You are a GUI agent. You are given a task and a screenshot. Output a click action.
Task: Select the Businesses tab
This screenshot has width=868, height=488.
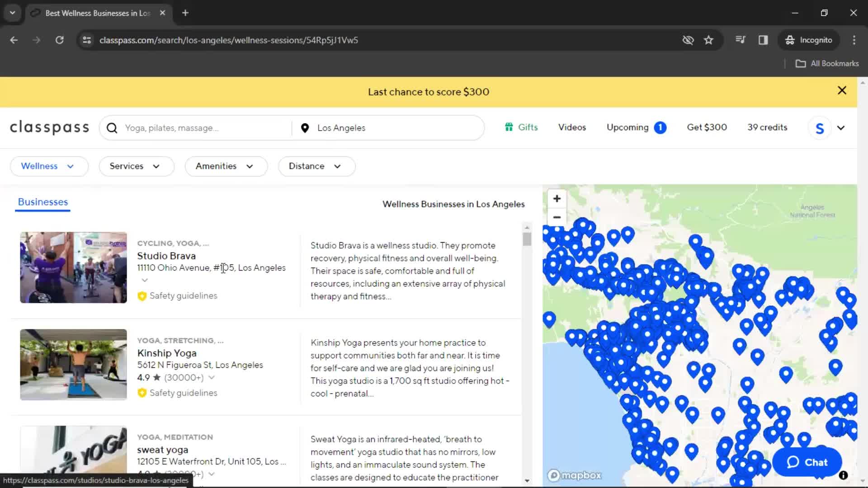pyautogui.click(x=43, y=202)
